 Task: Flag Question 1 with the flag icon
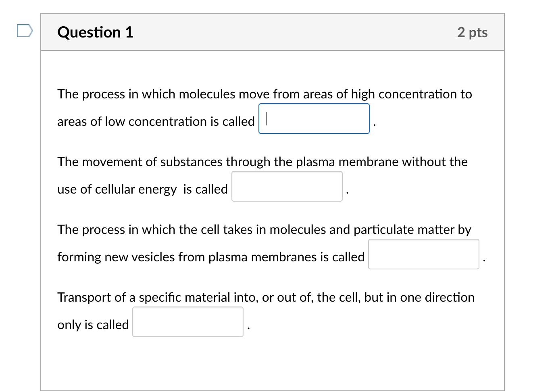point(25,31)
